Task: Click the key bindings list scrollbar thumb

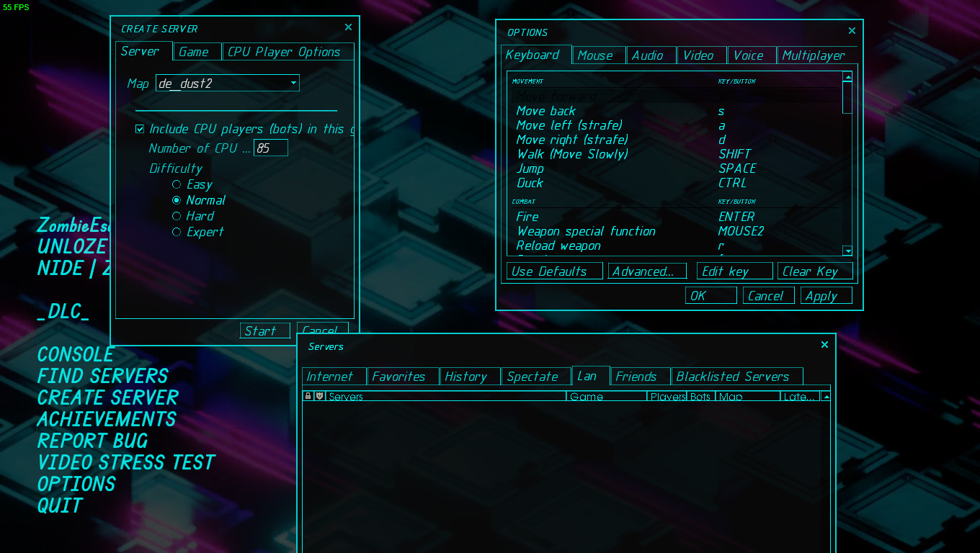Action: point(847,97)
